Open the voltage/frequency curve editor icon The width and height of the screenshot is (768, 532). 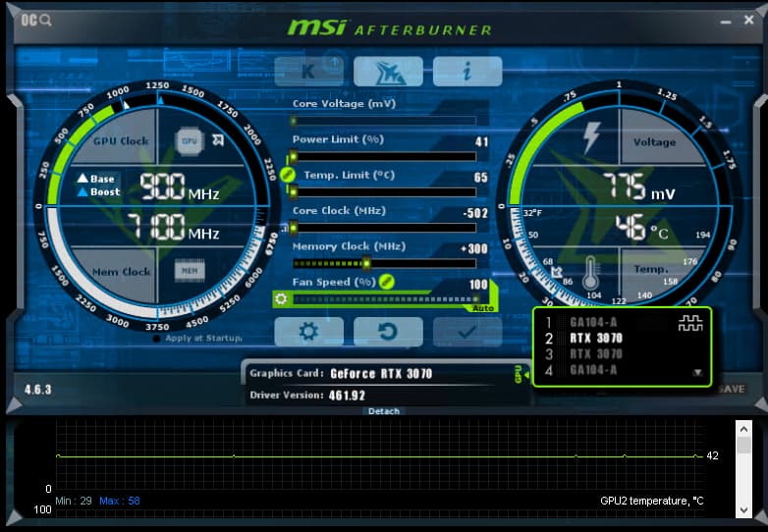coord(690,323)
